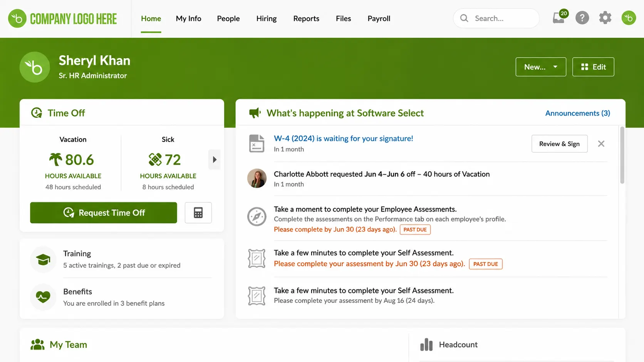Click the Search input field
Viewport: 644px width, 362px height.
[x=496, y=18]
